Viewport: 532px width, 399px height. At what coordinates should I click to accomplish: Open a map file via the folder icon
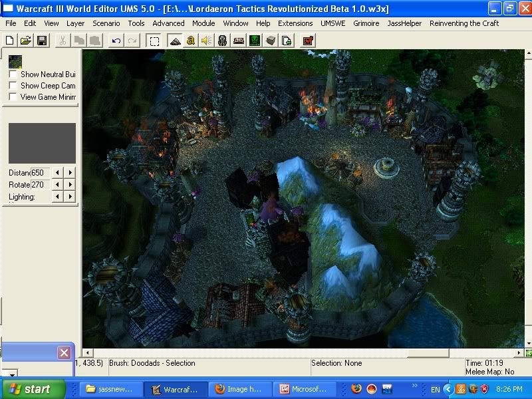(26, 41)
